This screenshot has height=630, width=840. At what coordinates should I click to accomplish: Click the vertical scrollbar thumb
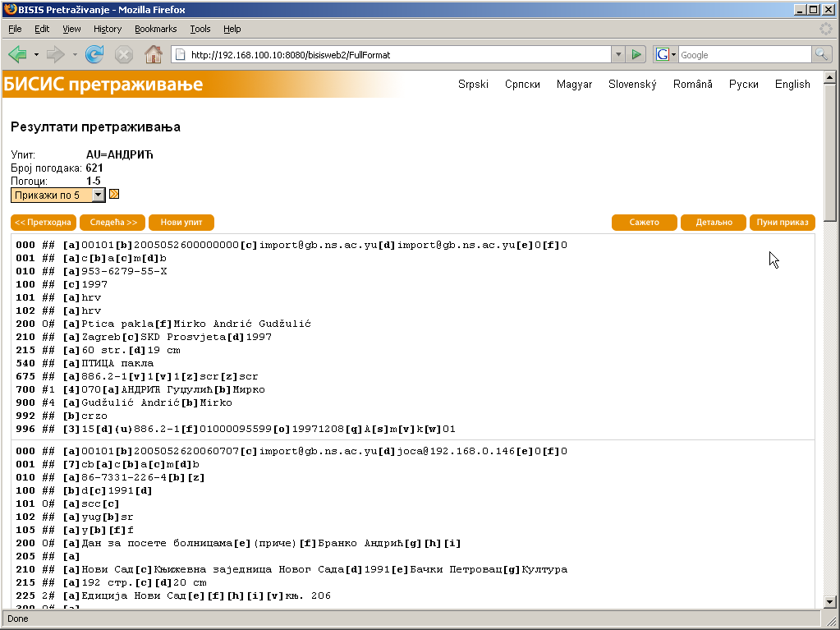tap(830, 153)
